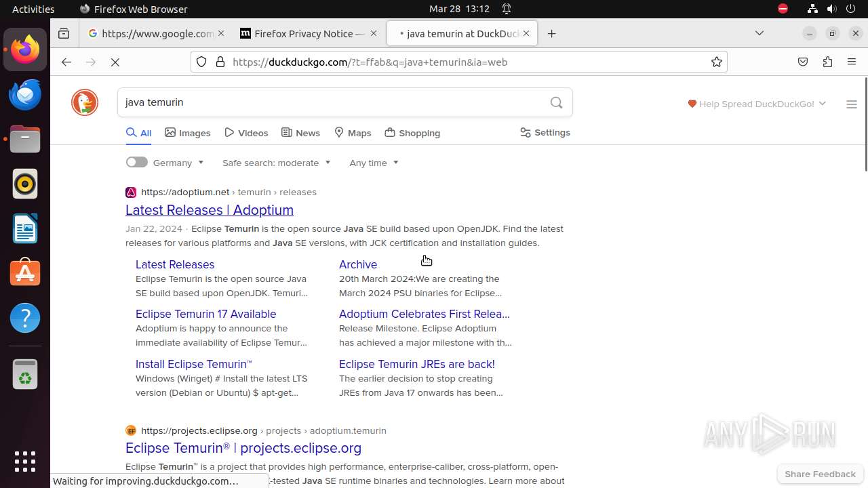The width and height of the screenshot is (868, 488).
Task: Close the java temurin DuckDuckGo tab
Action: pyautogui.click(x=526, y=33)
